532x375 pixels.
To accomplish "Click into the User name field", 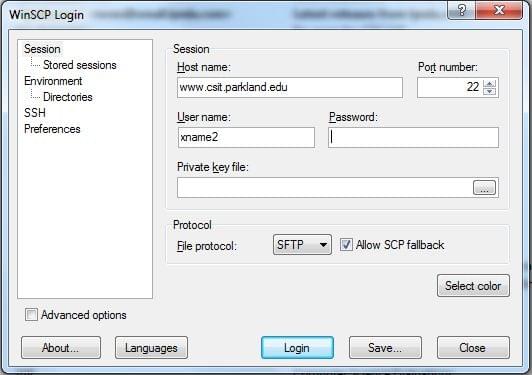I will click(246, 137).
